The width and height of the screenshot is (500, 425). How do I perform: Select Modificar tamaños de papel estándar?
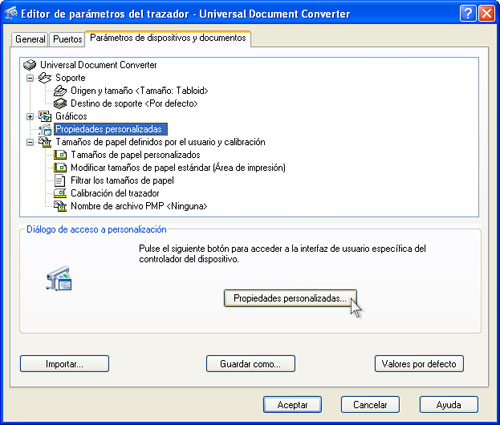coord(178,168)
